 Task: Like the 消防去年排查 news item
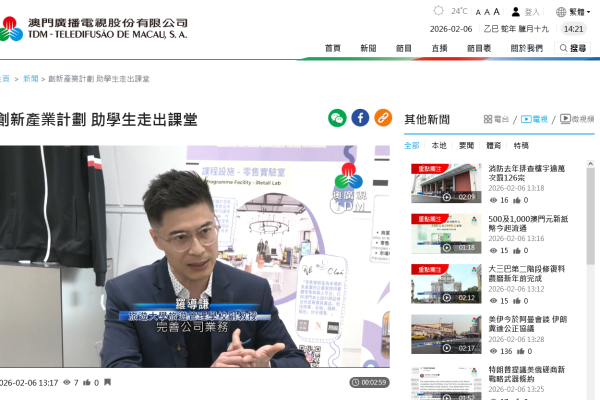pos(517,200)
